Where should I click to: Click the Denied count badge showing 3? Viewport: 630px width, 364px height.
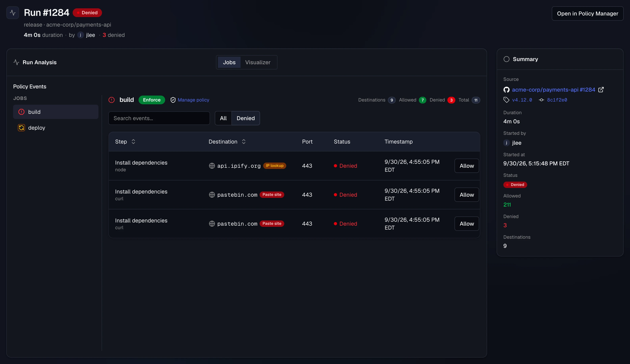(451, 100)
